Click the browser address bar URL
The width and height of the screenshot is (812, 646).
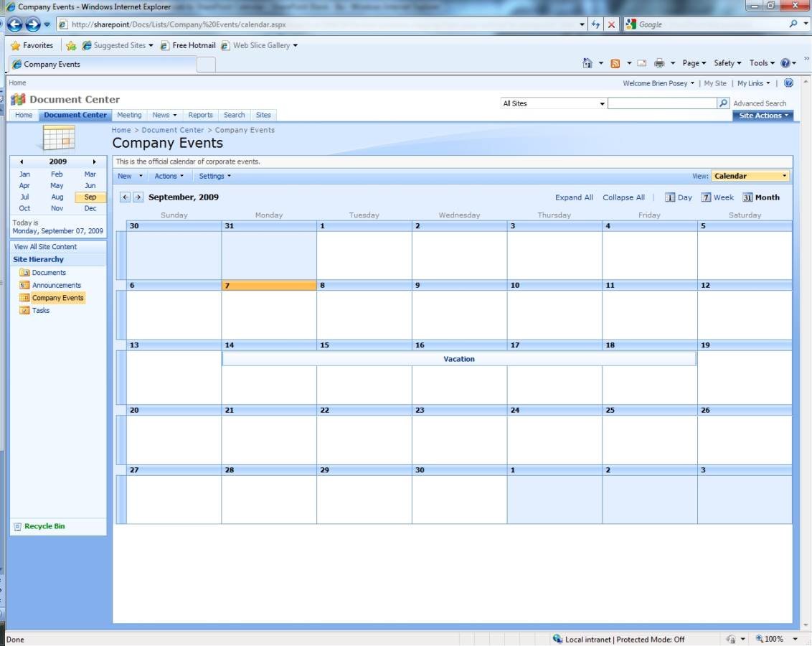[x=179, y=24]
